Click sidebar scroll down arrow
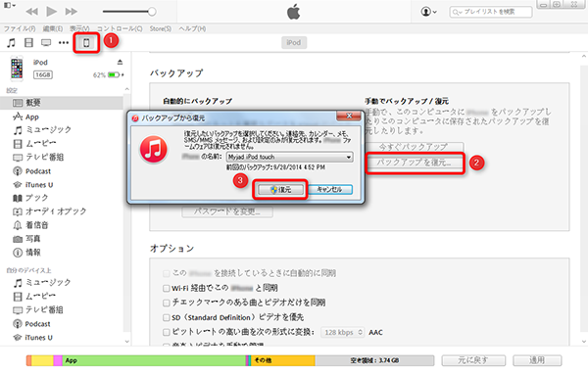This screenshot has width=588, height=375. [x=127, y=342]
